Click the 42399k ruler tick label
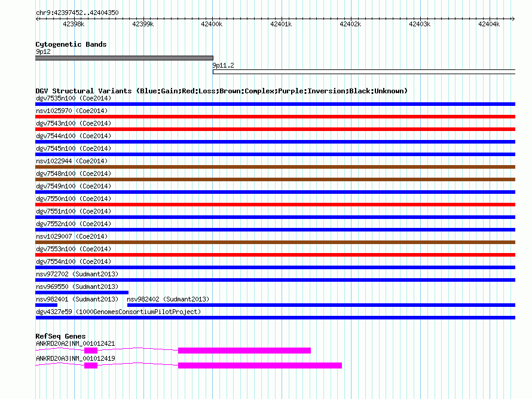This screenshot has width=532, height=399. pos(143,24)
